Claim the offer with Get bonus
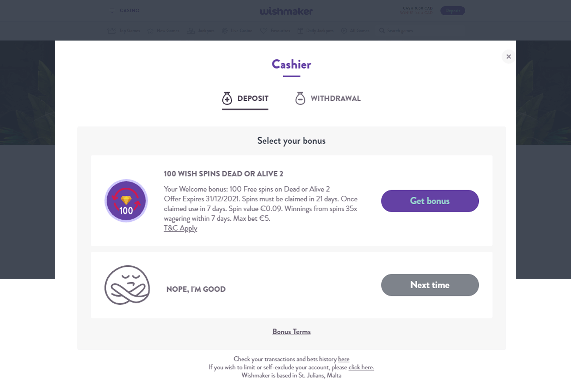 430,201
